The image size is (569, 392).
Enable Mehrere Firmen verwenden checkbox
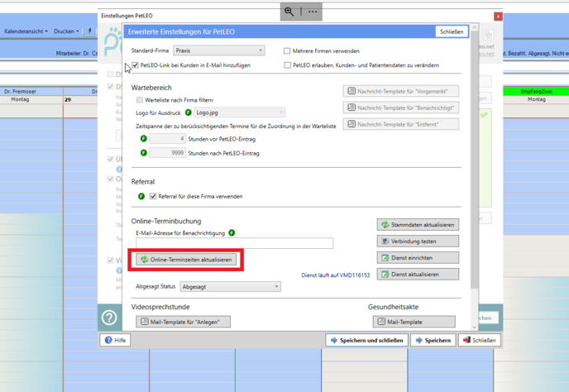click(x=287, y=50)
